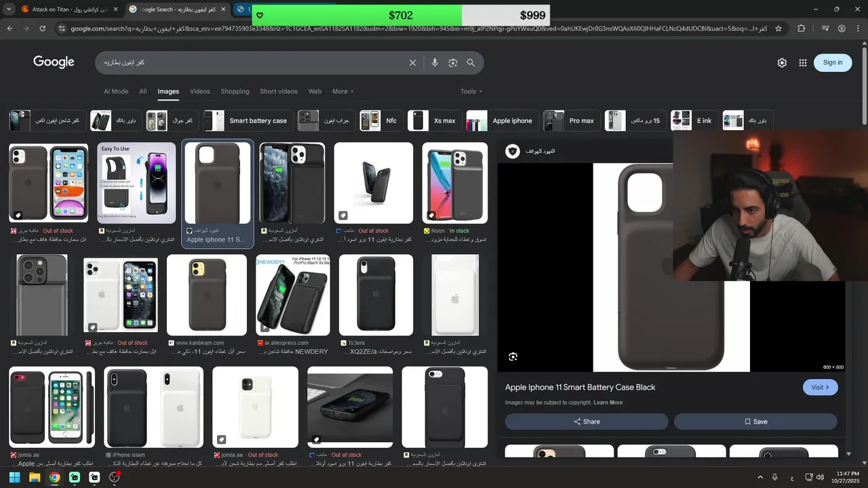Open Google Lens image search

click(452, 62)
